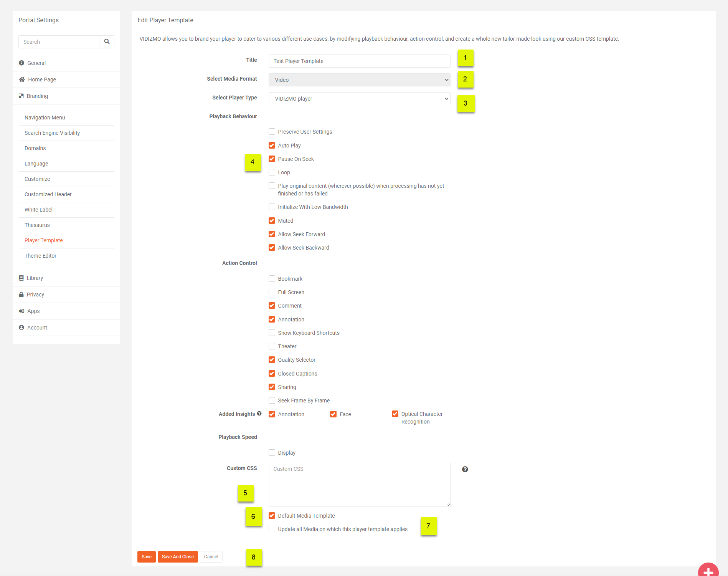Click the Home Page house icon
The height and width of the screenshot is (576, 728).
point(22,79)
